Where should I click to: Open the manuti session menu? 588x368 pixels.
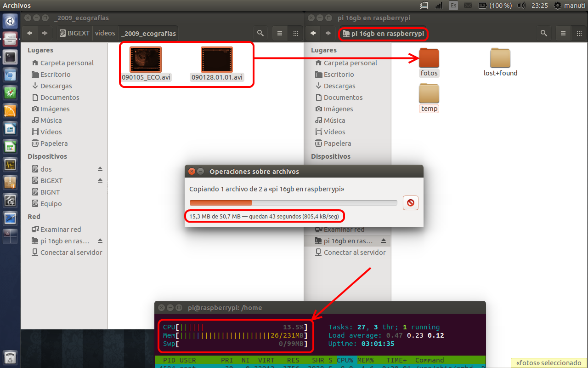pyautogui.click(x=570, y=6)
